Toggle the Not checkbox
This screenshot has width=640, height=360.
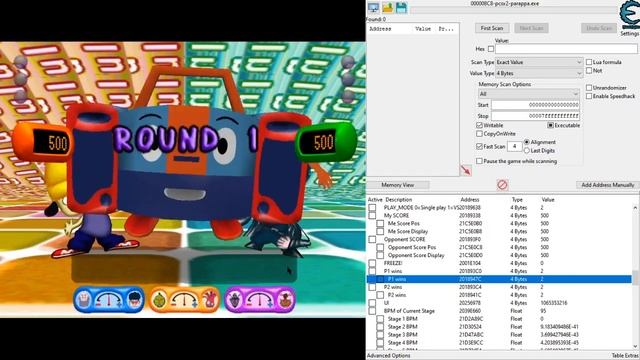click(589, 71)
